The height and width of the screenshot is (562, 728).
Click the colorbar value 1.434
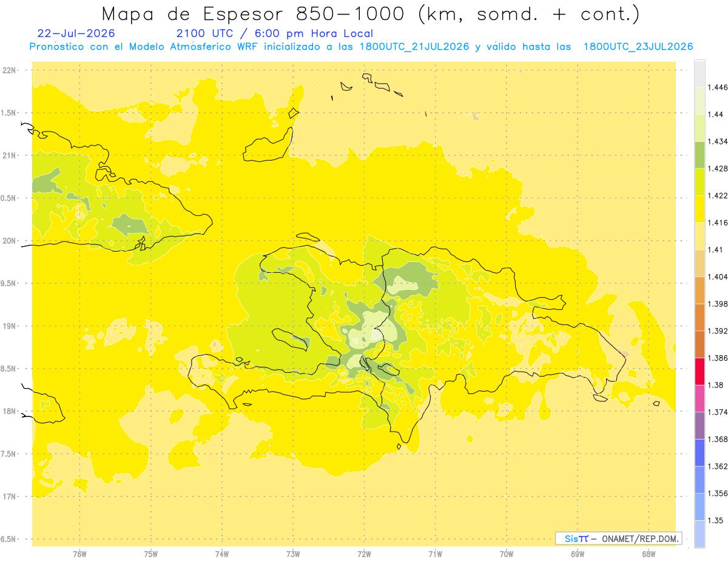click(718, 141)
